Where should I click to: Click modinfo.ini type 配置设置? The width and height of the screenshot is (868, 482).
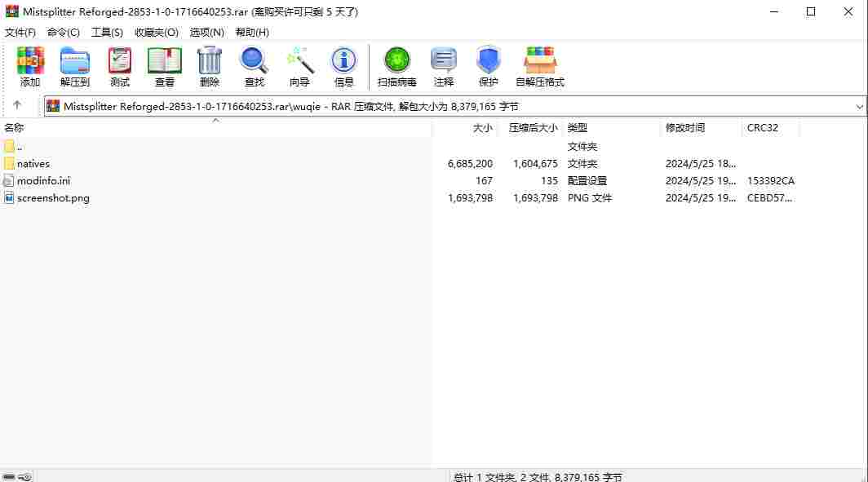587,181
